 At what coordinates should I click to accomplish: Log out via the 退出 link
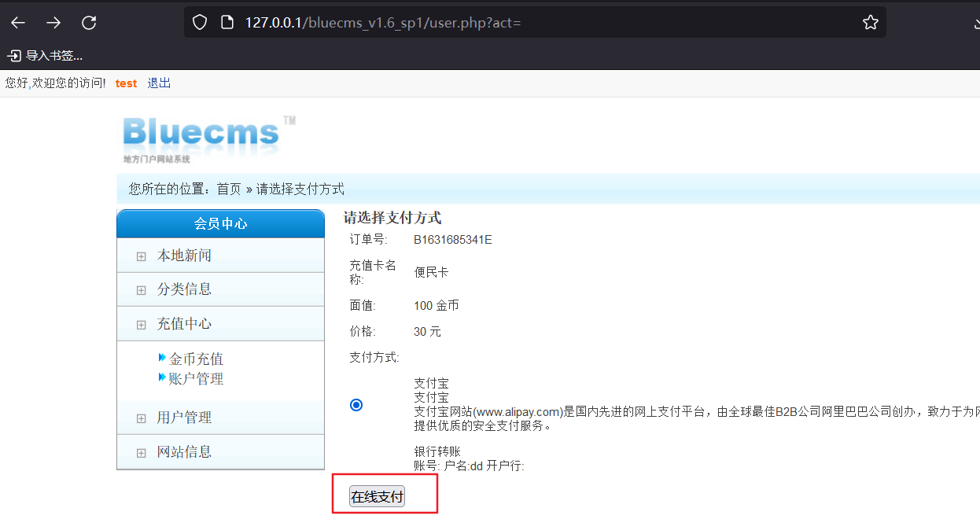[159, 83]
